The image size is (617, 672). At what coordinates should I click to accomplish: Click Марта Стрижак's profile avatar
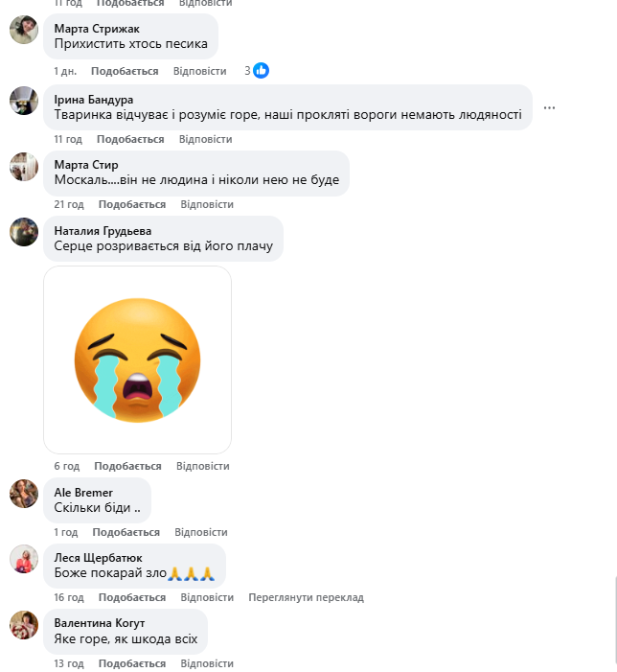click(x=24, y=31)
